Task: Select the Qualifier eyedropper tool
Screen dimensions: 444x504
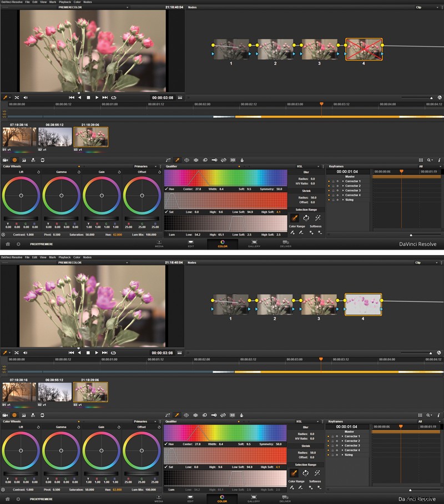Action: pos(176,160)
